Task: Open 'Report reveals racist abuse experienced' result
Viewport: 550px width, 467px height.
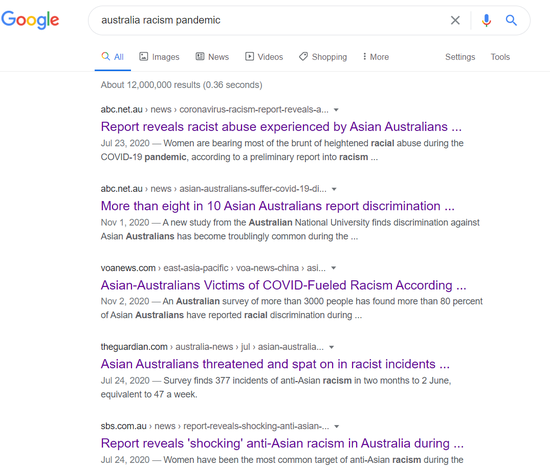Action: [x=281, y=127]
